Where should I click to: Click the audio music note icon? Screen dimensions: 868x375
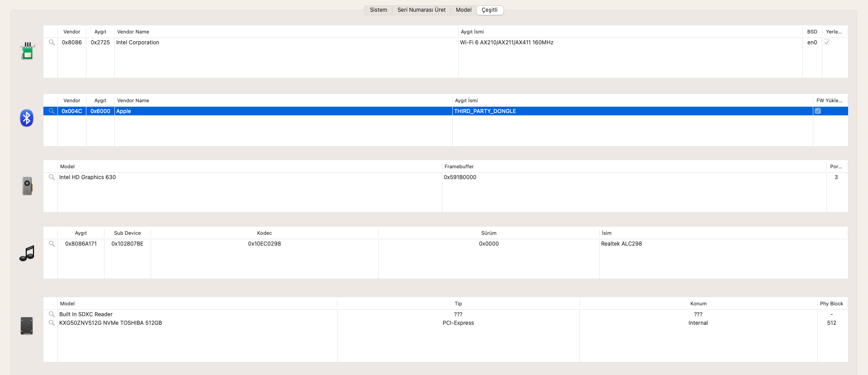click(x=27, y=253)
